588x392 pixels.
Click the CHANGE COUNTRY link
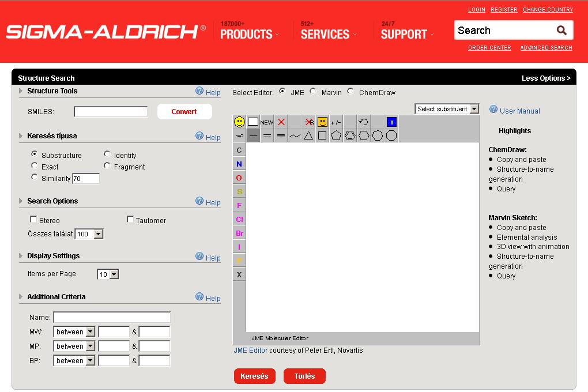pos(548,9)
